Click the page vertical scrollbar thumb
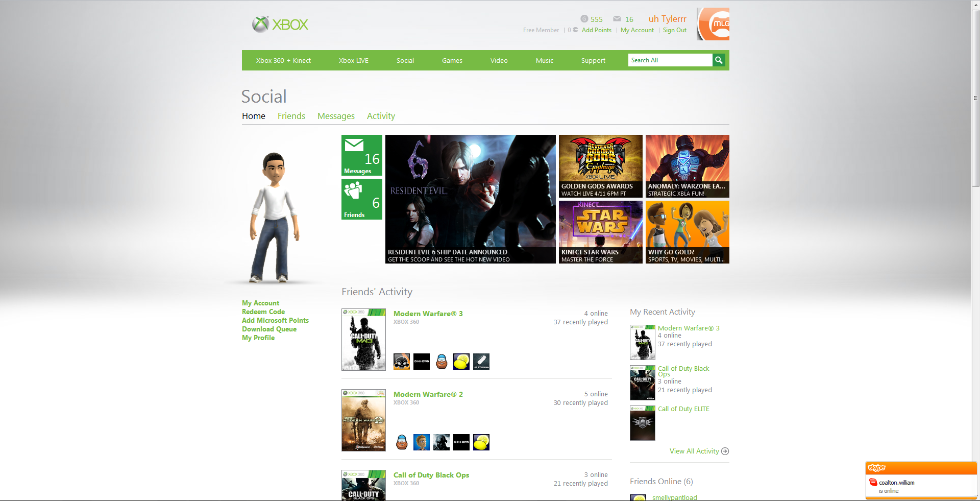The height and width of the screenshot is (501, 980). [975, 98]
